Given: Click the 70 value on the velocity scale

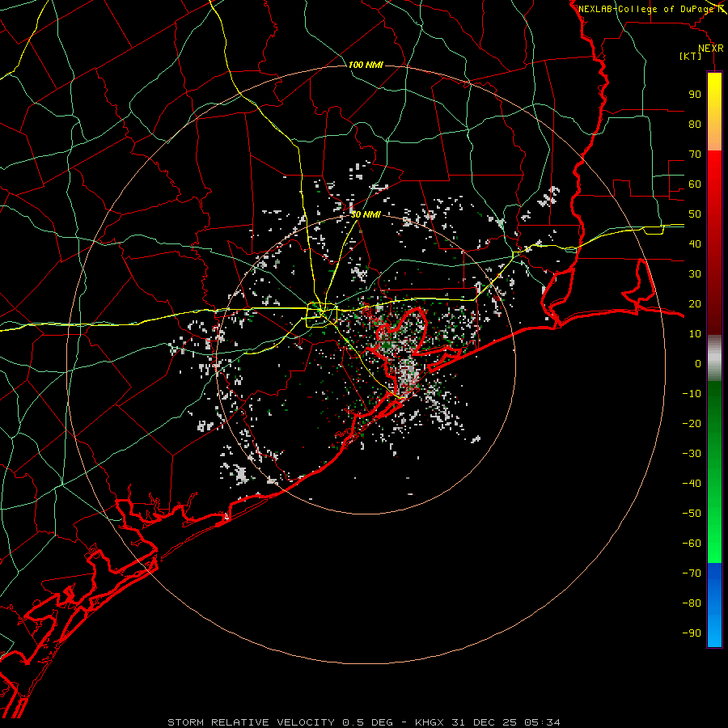Looking at the screenshot, I should [x=695, y=154].
